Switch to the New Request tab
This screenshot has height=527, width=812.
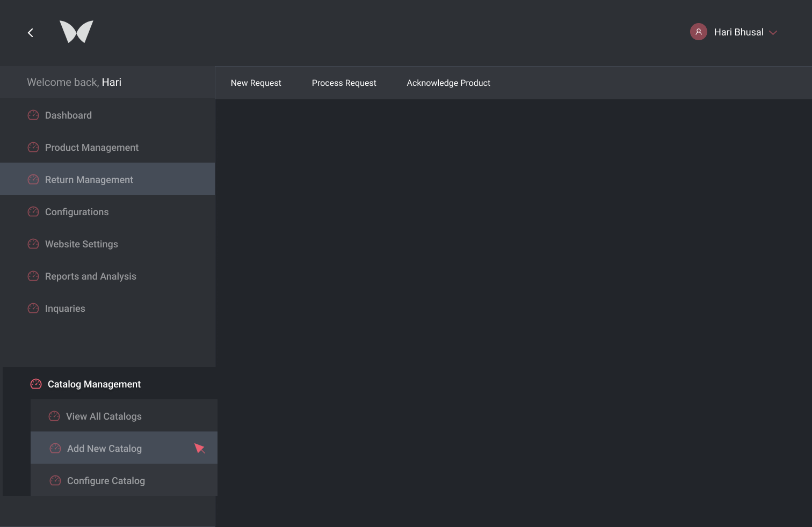(256, 83)
